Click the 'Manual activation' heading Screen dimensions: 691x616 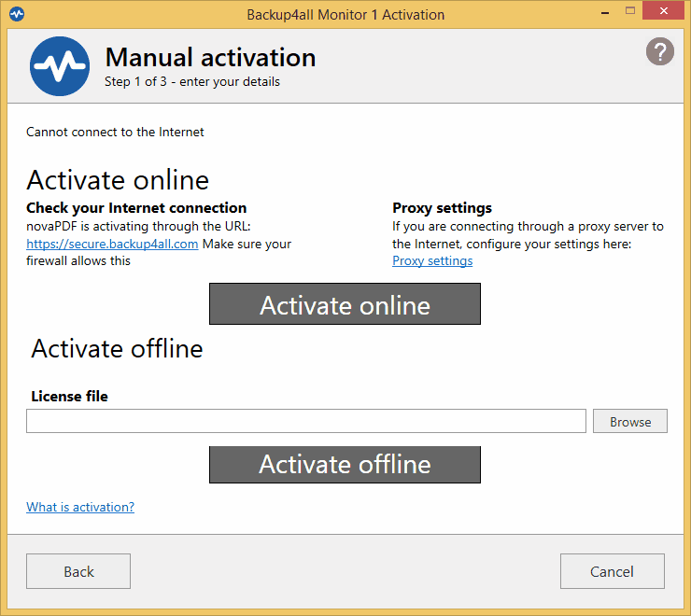(x=210, y=57)
